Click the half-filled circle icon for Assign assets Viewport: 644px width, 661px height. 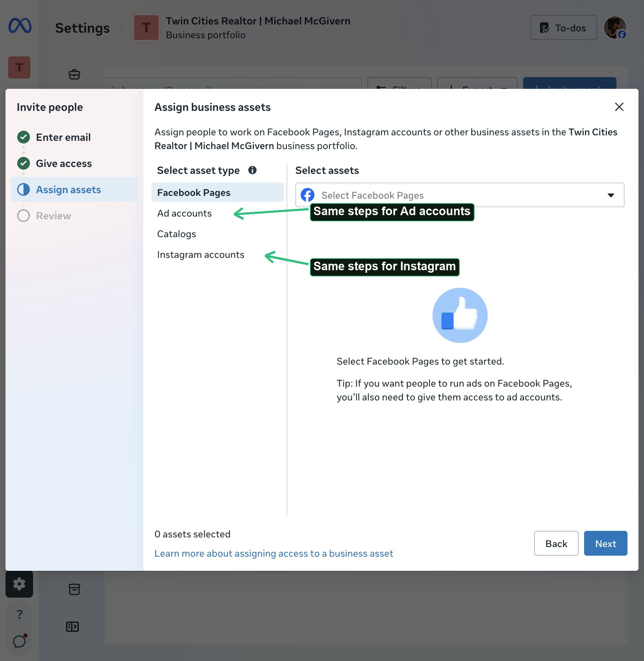pyautogui.click(x=23, y=189)
